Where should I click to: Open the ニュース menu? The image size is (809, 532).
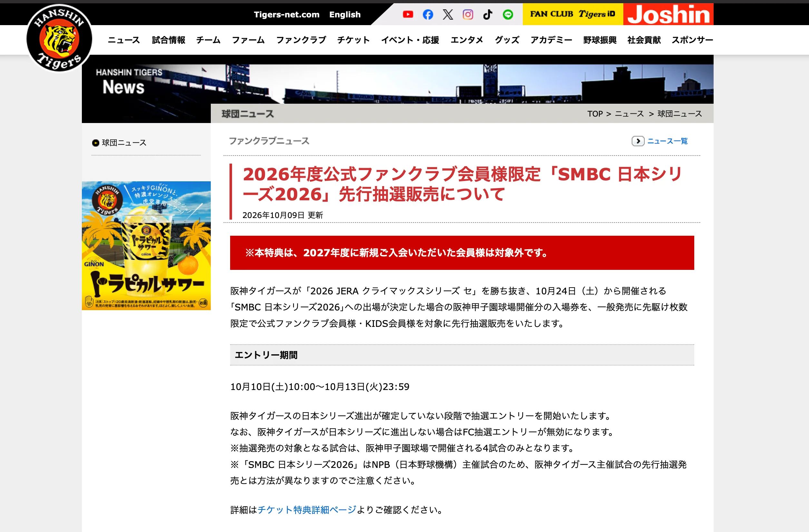124,40
